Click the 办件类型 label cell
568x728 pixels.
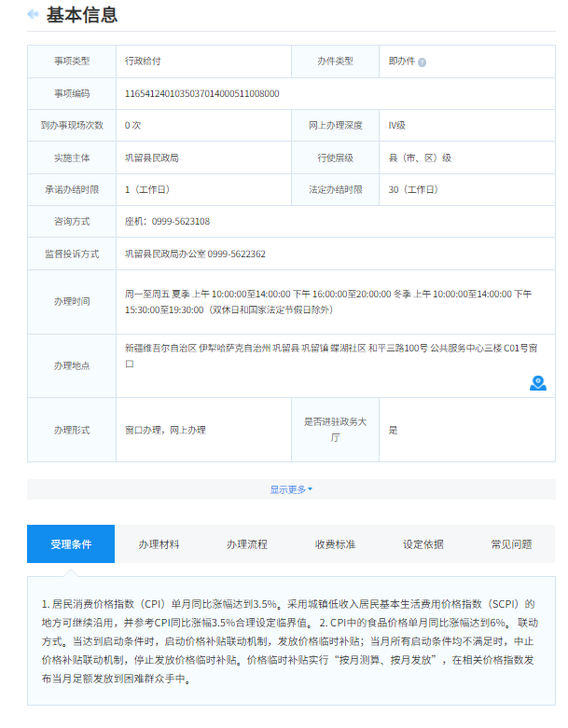coord(336,62)
